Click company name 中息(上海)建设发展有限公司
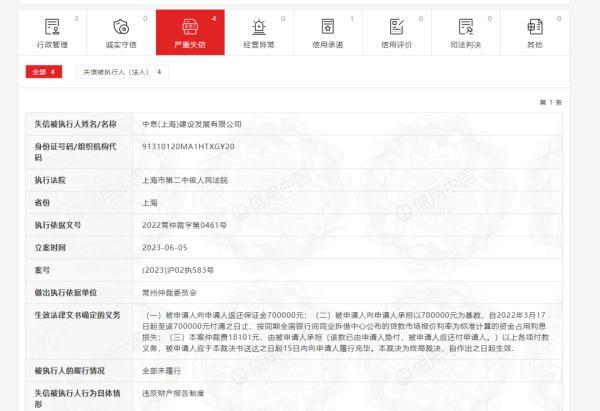 coord(192,124)
